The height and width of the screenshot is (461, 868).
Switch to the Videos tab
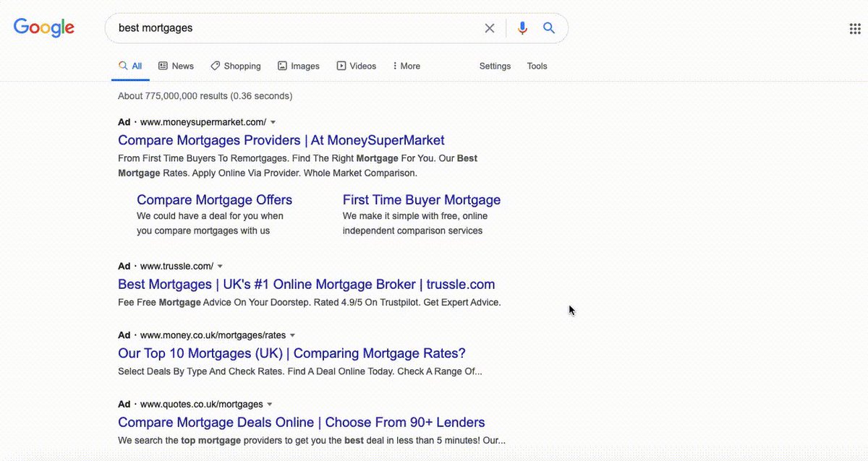tap(356, 66)
